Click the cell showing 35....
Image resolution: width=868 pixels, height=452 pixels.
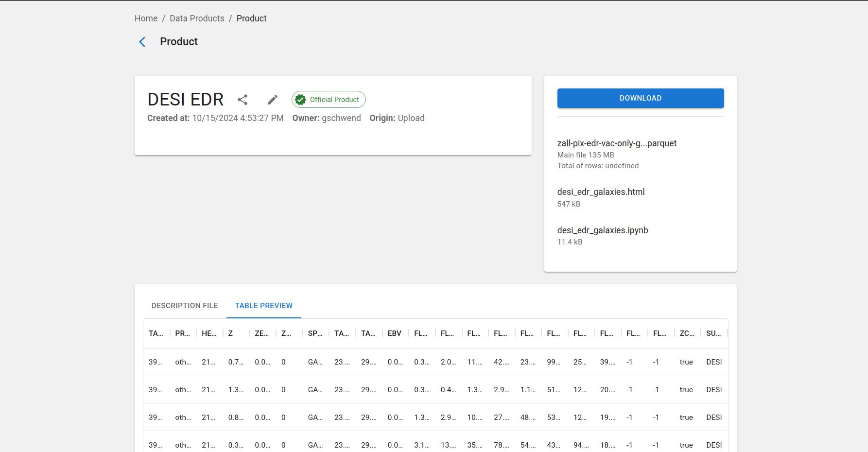(475, 445)
